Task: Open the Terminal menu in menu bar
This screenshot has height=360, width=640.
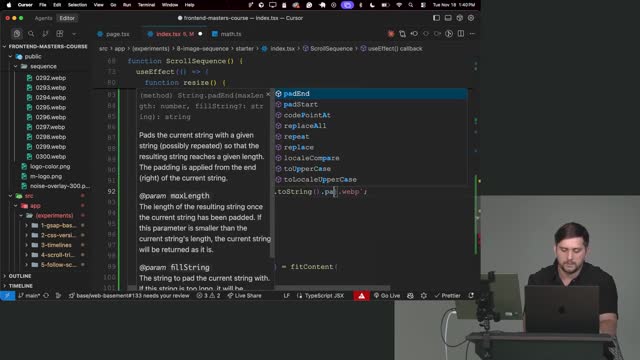Action: pyautogui.click(x=146, y=5)
